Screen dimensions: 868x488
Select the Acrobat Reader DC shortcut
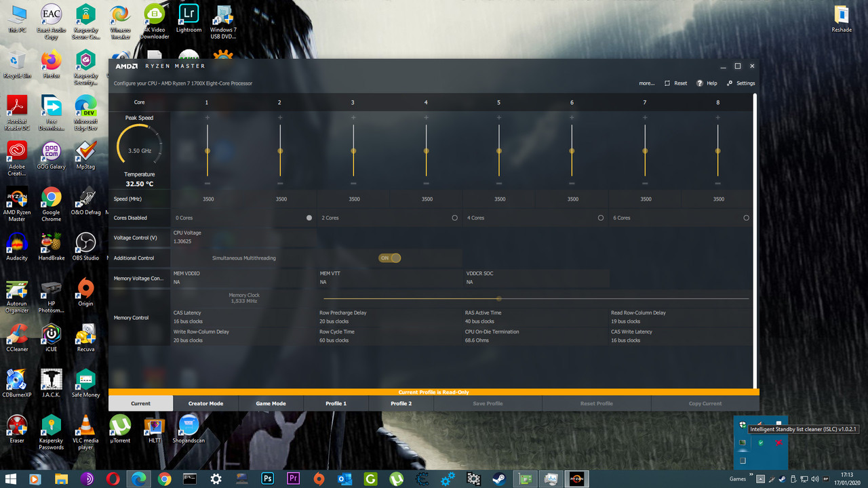coord(17,112)
